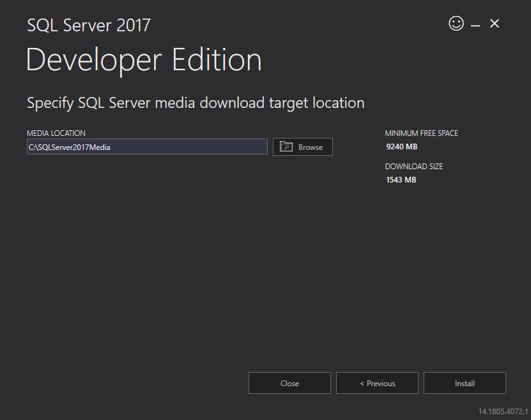Click the DOWNLOAD SIZE label
The image size is (531, 420).
coord(413,166)
